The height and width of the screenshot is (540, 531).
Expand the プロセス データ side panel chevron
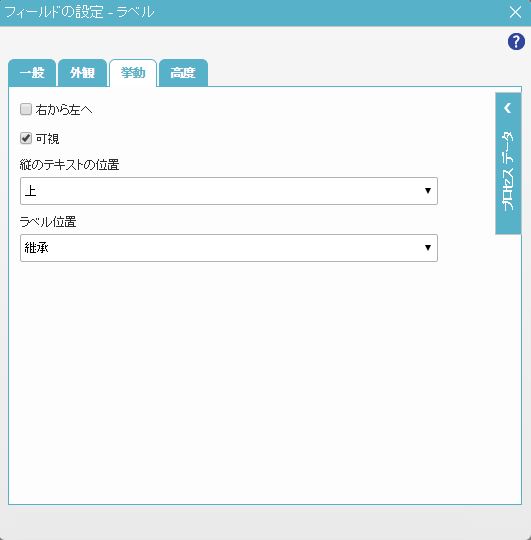tap(508, 108)
